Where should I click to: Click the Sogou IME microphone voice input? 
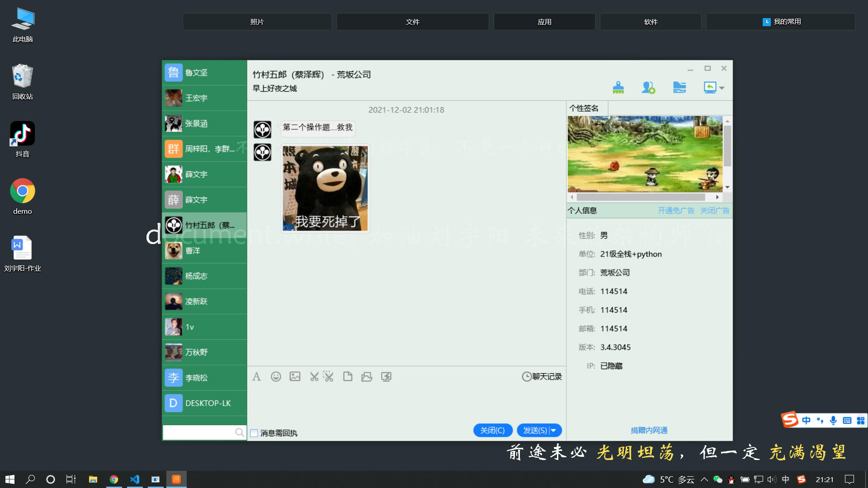pyautogui.click(x=833, y=420)
